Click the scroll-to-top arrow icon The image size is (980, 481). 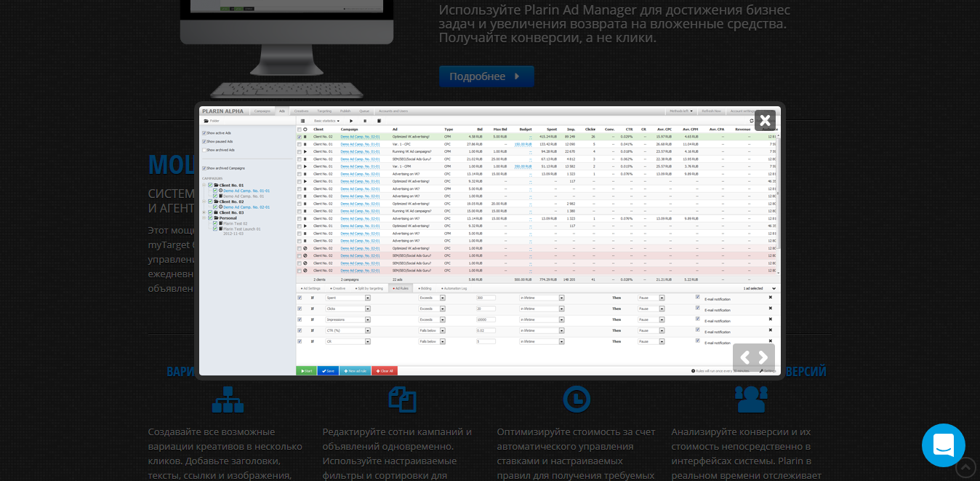coord(965,466)
